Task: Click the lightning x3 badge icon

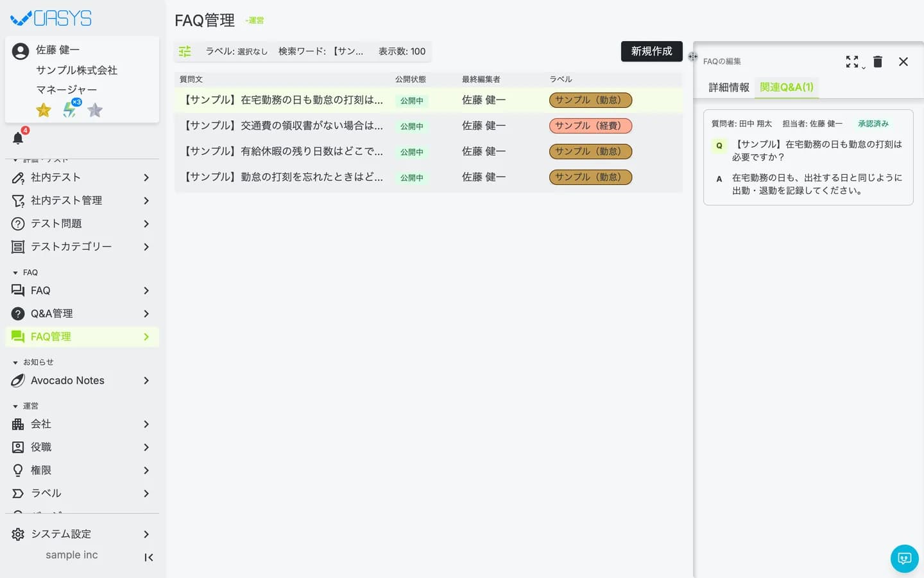Action: 71,109
